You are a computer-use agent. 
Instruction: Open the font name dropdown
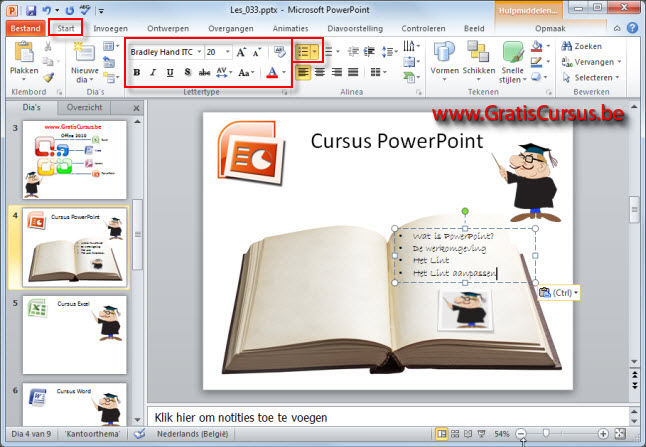pos(199,52)
